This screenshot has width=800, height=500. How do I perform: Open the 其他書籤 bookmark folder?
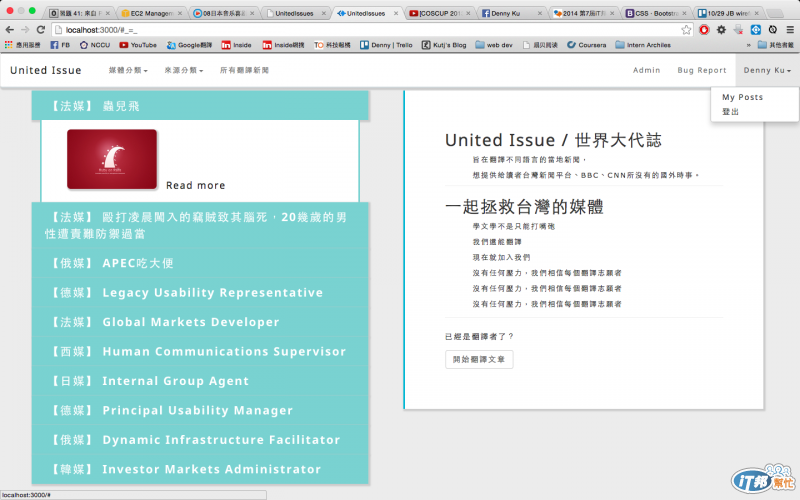(x=776, y=45)
